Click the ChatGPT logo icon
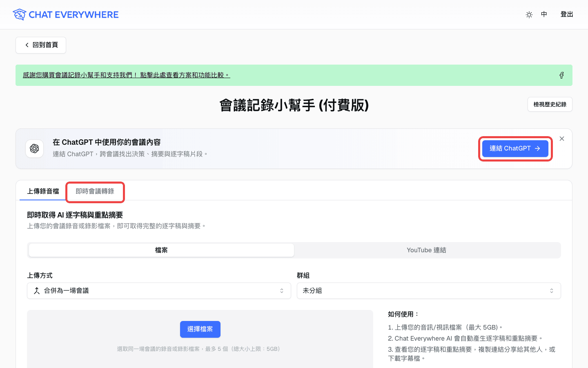The width and height of the screenshot is (588, 368). (35, 148)
